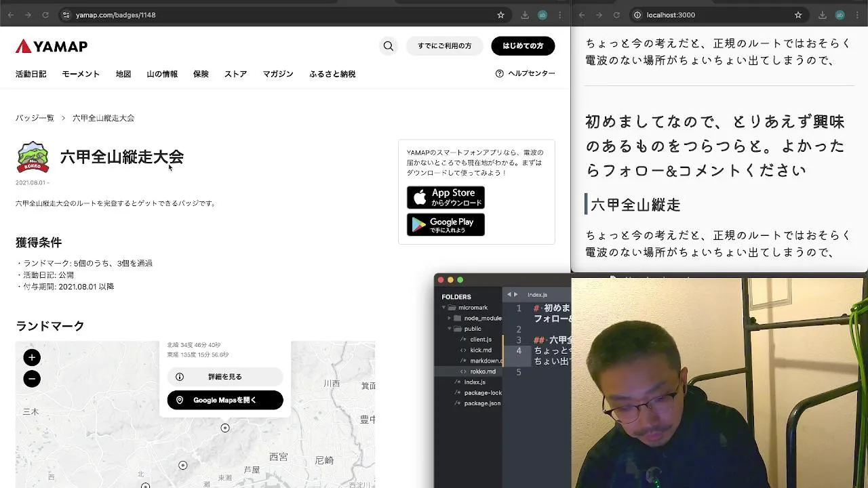The image size is (868, 488).
Task: Open client.js in the editor sidebar
Action: [x=481, y=340]
